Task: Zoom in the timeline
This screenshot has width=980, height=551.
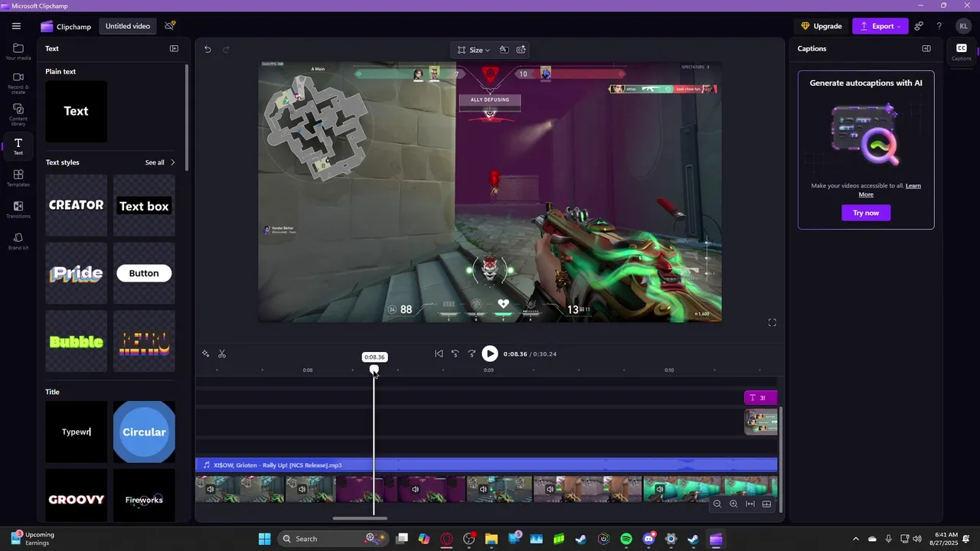Action: [733, 504]
